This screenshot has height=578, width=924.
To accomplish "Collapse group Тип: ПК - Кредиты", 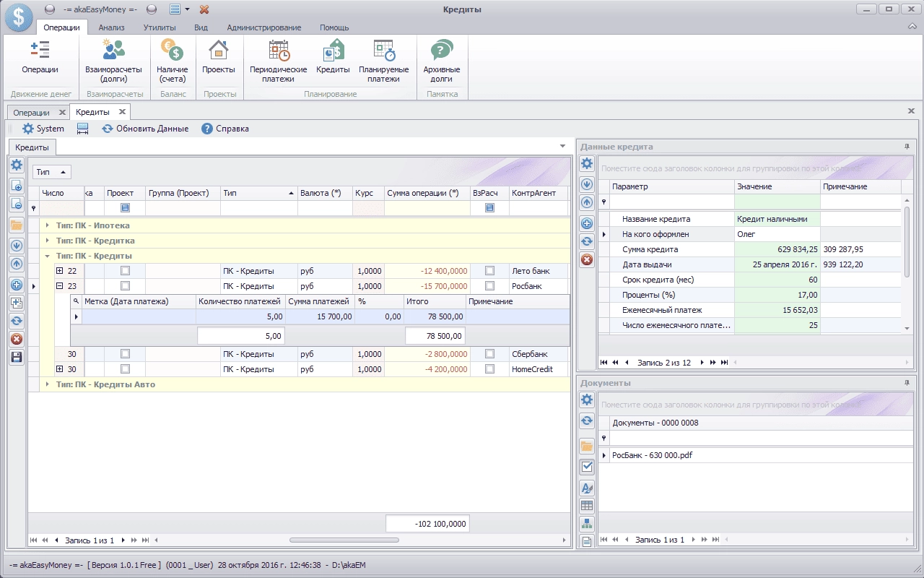I will [48, 256].
